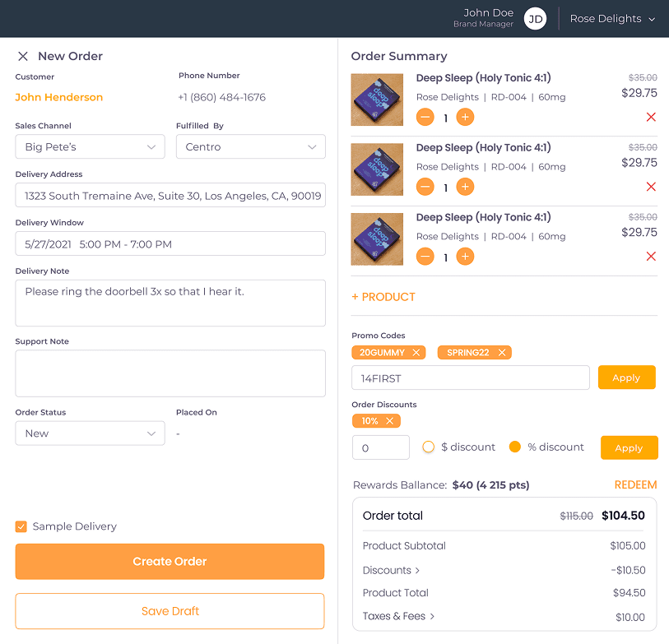Select the $ discount radio button
Image resolution: width=669 pixels, height=644 pixels.
[x=429, y=447]
